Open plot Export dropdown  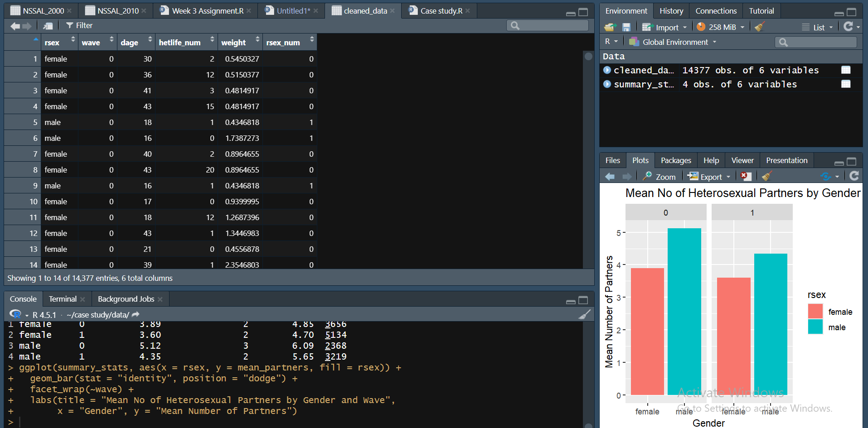point(709,177)
